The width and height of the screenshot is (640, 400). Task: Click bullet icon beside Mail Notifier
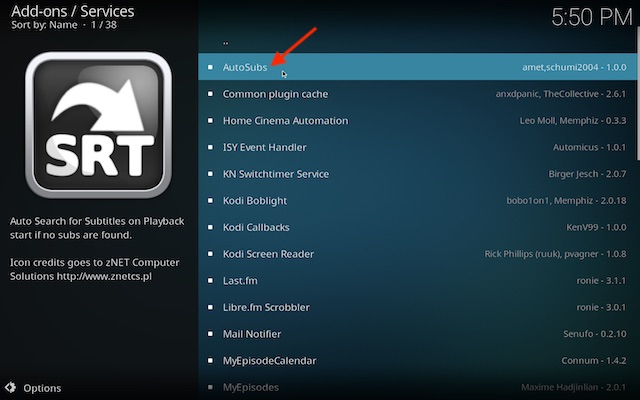coord(210,334)
